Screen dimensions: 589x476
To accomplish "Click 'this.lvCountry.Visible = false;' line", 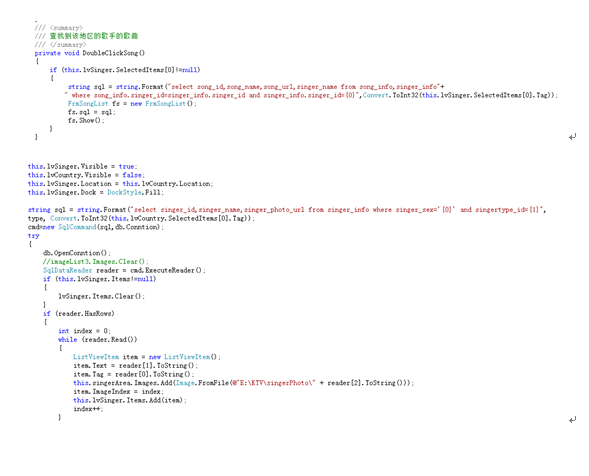I will (x=86, y=175).
